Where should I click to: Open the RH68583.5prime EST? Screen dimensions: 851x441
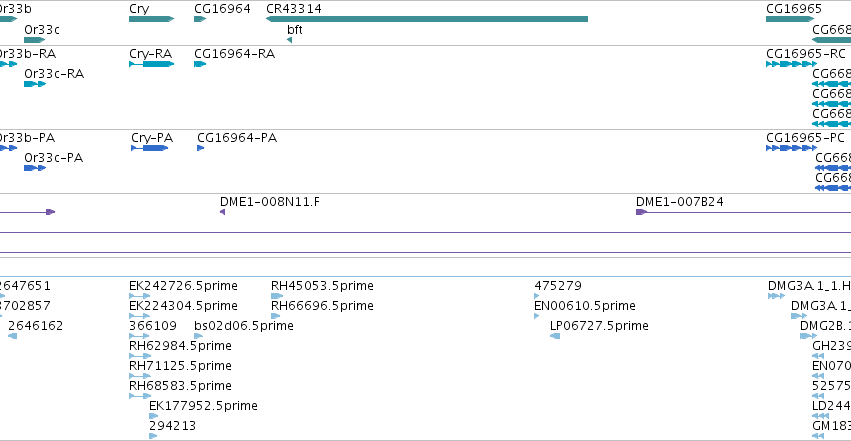pos(140,397)
